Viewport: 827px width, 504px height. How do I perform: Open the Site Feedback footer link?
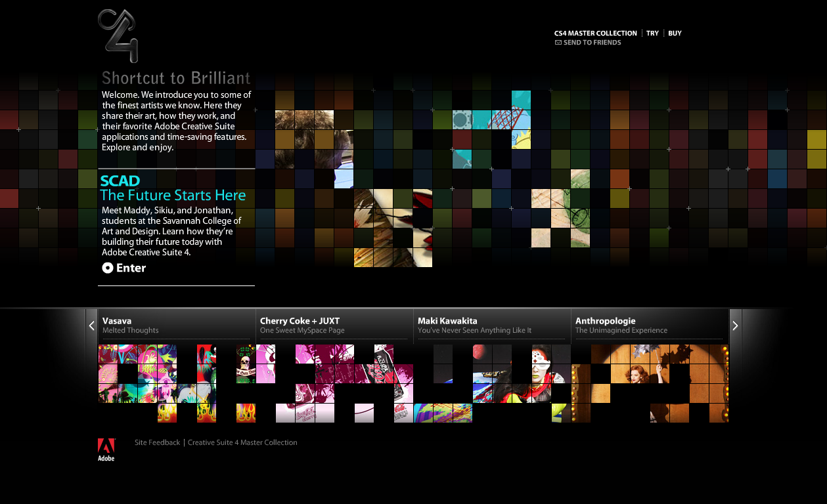coord(157,443)
